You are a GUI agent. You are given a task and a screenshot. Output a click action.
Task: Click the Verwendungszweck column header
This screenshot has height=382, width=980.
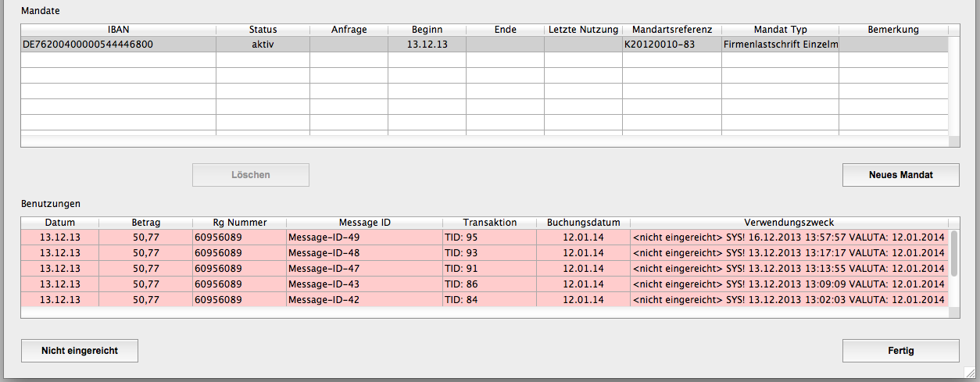(789, 223)
